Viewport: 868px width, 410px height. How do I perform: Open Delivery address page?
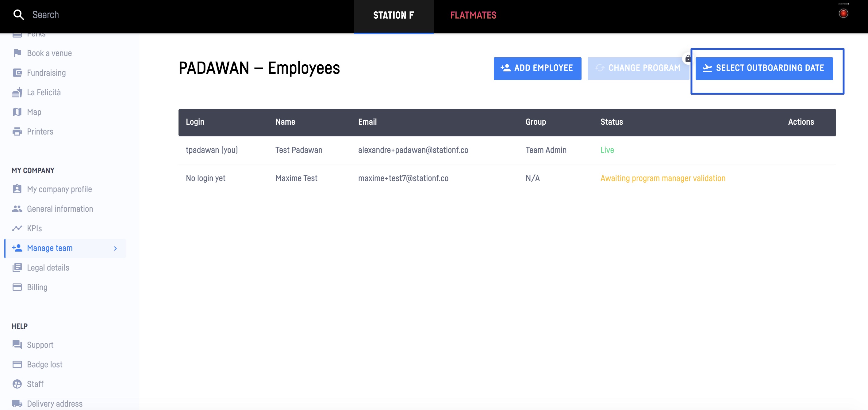(x=55, y=403)
